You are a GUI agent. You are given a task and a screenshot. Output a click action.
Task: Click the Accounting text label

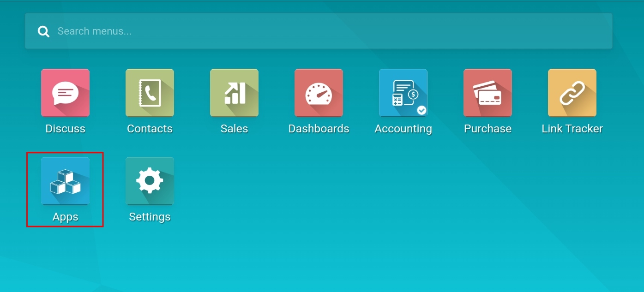[x=403, y=129]
